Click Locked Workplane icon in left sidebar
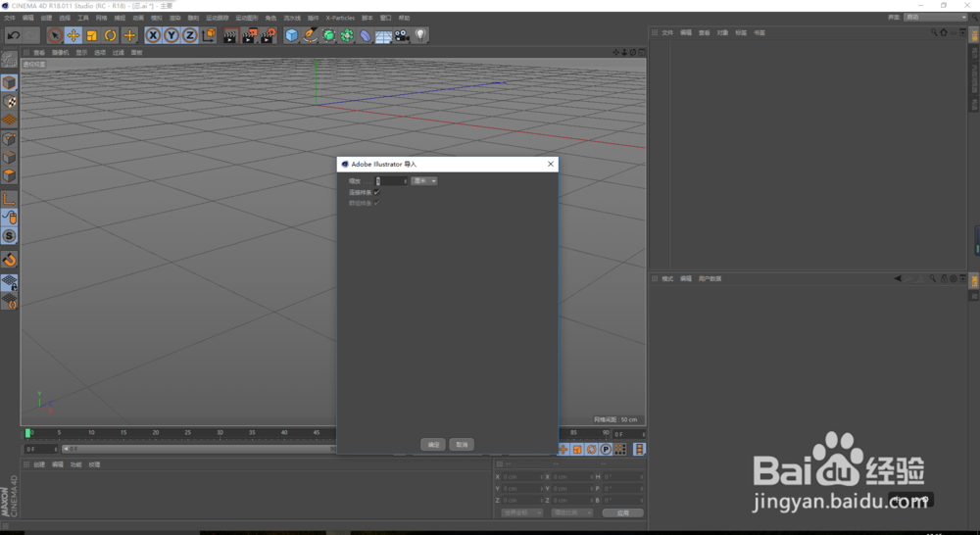Viewport: 980px width, 535px height. coord(9,282)
